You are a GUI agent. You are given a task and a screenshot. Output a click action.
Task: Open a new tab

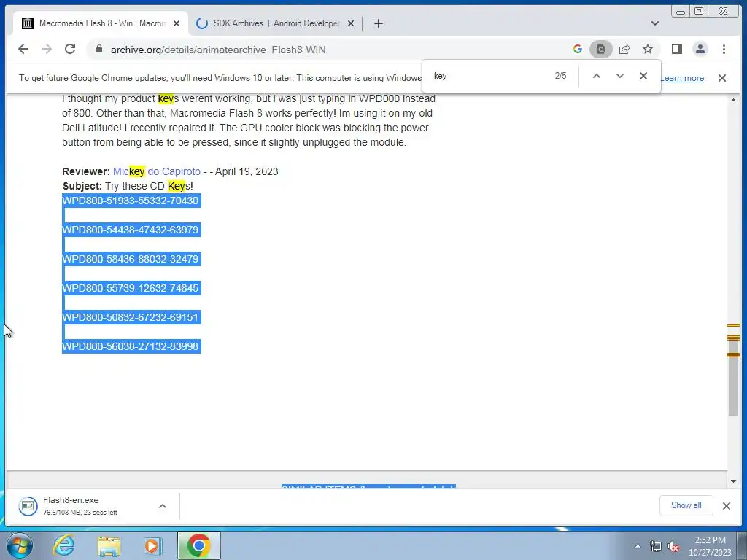(x=379, y=23)
